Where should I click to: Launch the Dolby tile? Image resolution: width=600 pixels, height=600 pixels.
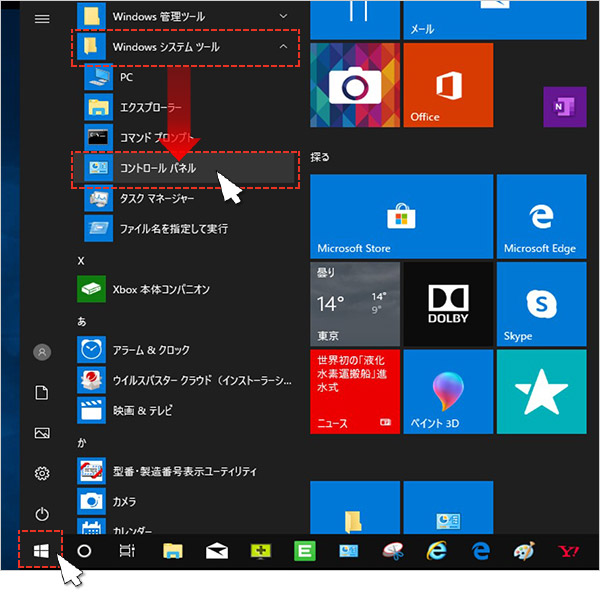[x=448, y=304]
